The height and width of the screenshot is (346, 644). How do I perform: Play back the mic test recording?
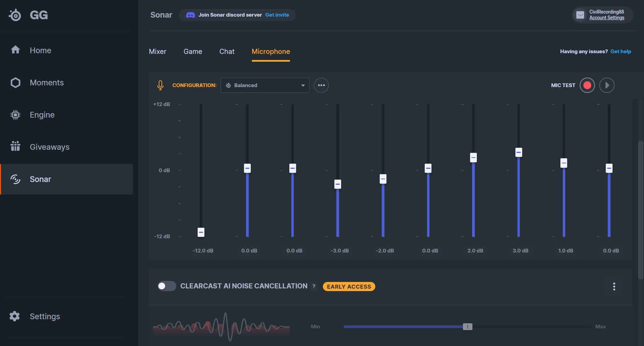click(x=607, y=85)
